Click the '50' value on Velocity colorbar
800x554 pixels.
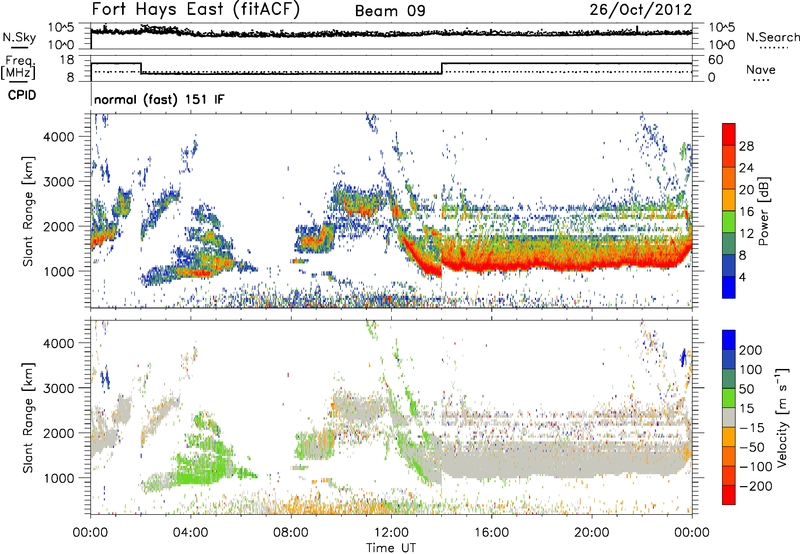pyautogui.click(x=746, y=389)
